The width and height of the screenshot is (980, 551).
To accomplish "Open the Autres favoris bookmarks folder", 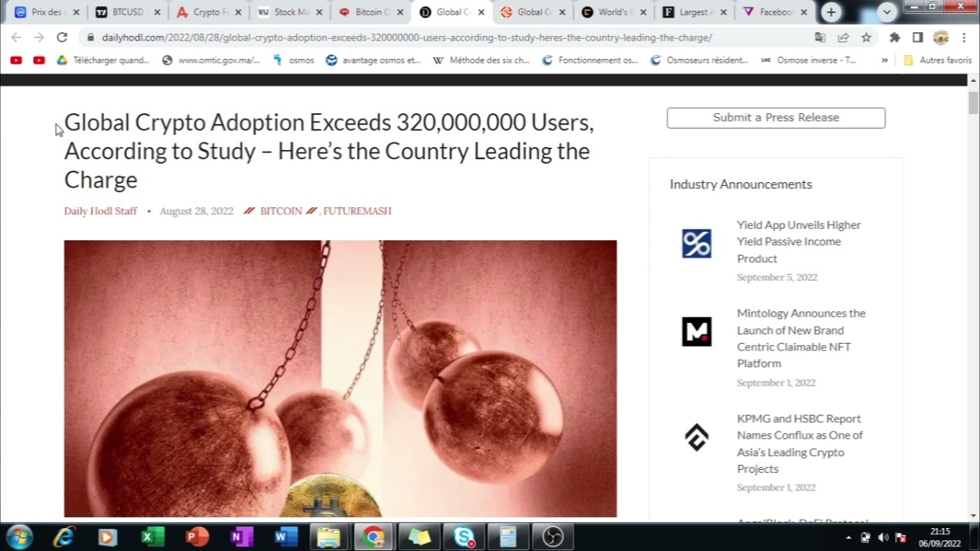I will pyautogui.click(x=938, y=60).
